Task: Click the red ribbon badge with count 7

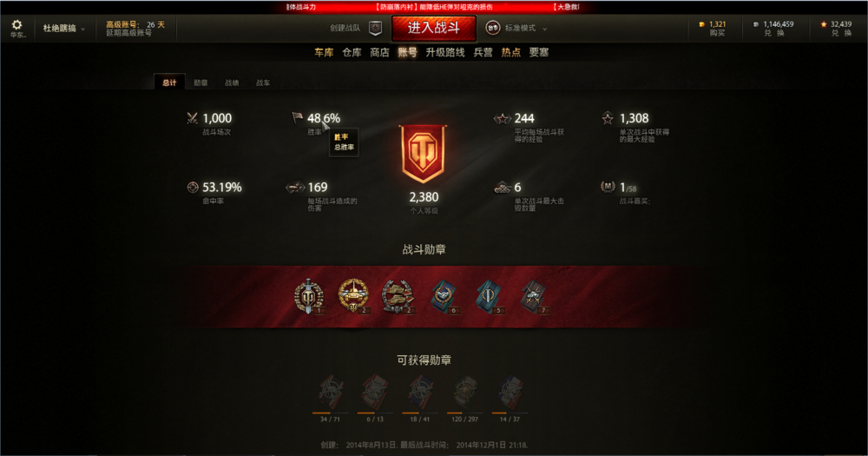Action: pyautogui.click(x=534, y=296)
